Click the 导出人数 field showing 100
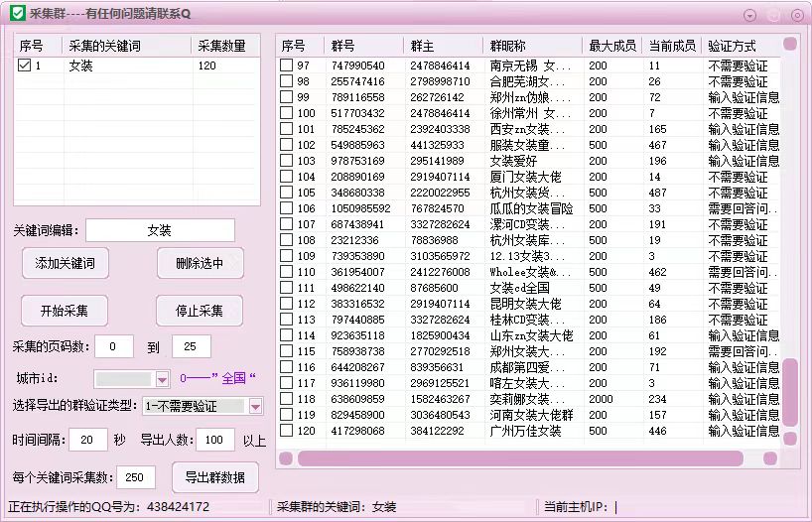 tap(214, 440)
